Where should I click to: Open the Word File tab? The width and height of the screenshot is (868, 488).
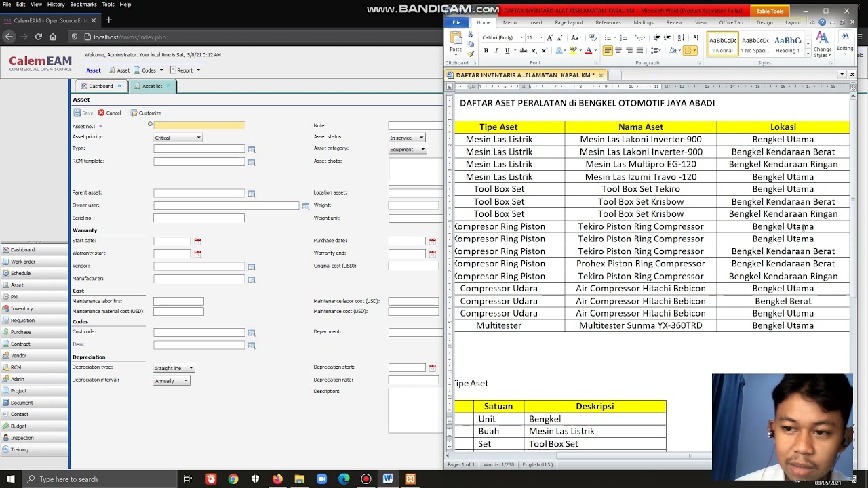456,22
